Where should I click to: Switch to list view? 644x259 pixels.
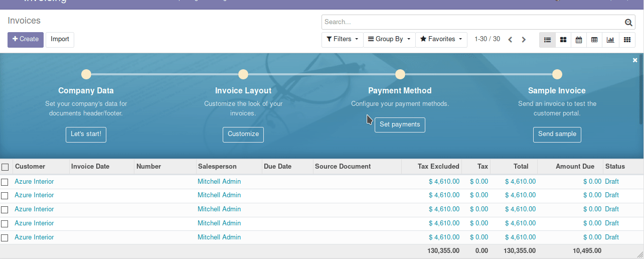click(x=547, y=40)
